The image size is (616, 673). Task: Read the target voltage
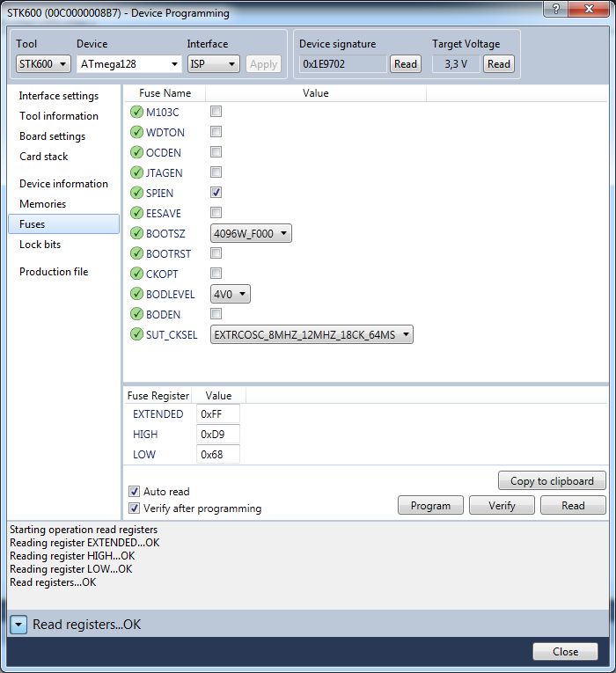[499, 64]
